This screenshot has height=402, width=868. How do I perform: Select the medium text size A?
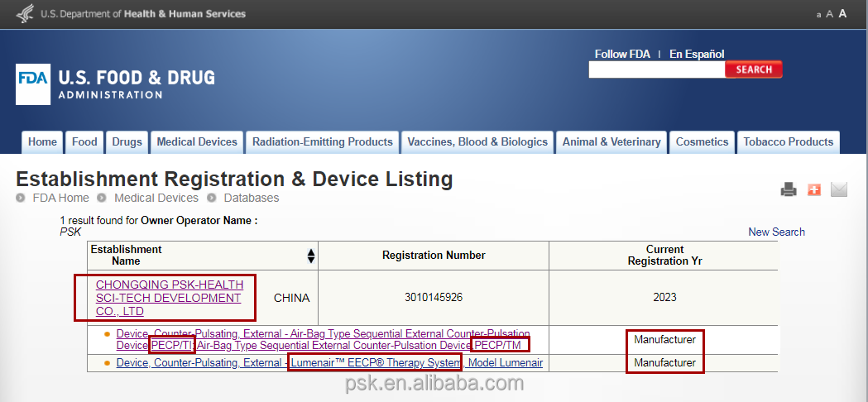click(x=830, y=14)
